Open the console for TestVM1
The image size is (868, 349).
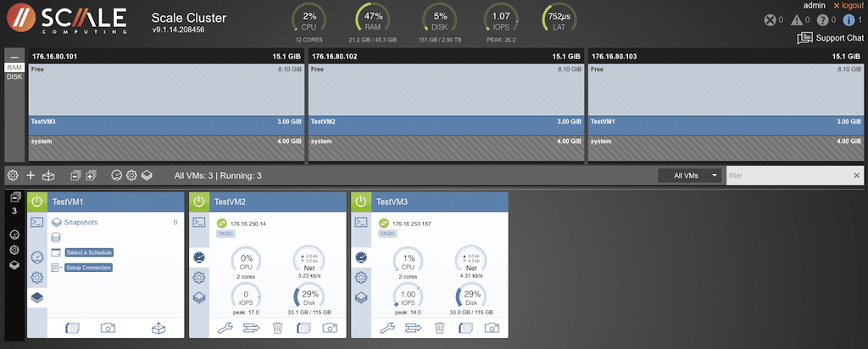click(36, 222)
